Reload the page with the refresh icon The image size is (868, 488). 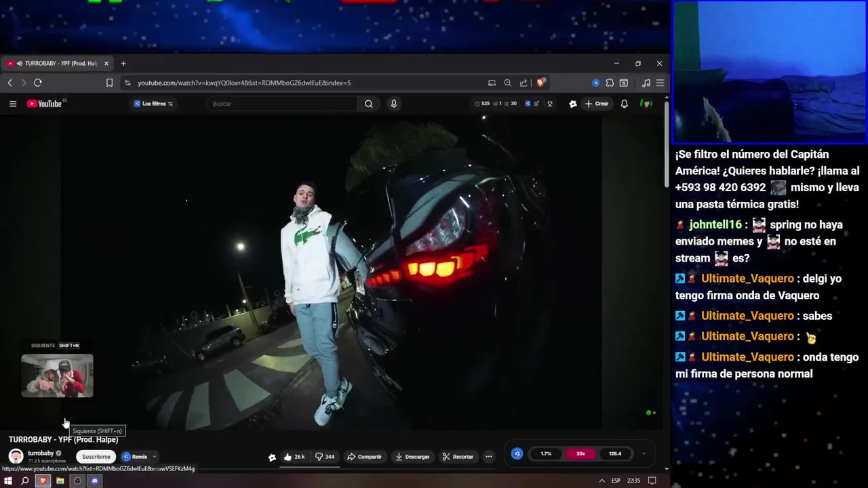(38, 83)
